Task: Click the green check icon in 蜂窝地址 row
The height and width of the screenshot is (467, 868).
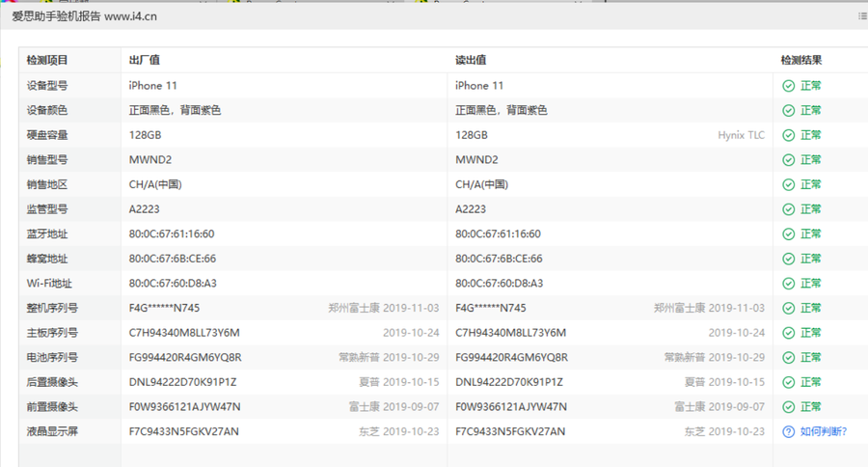Action: click(788, 259)
